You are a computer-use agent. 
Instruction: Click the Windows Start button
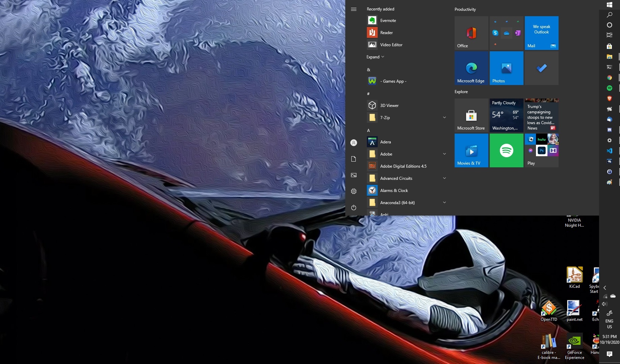tap(609, 5)
